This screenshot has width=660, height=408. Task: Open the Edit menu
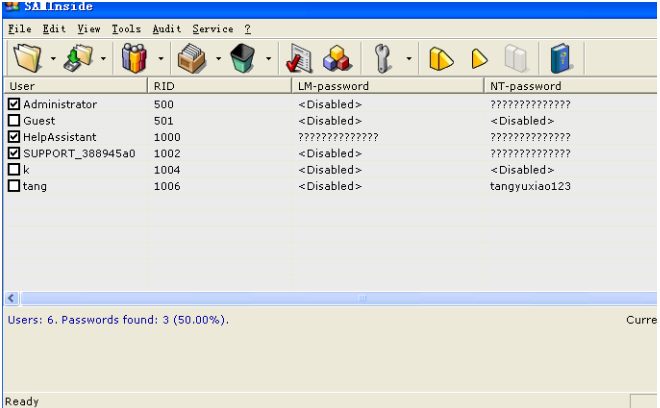point(54,29)
